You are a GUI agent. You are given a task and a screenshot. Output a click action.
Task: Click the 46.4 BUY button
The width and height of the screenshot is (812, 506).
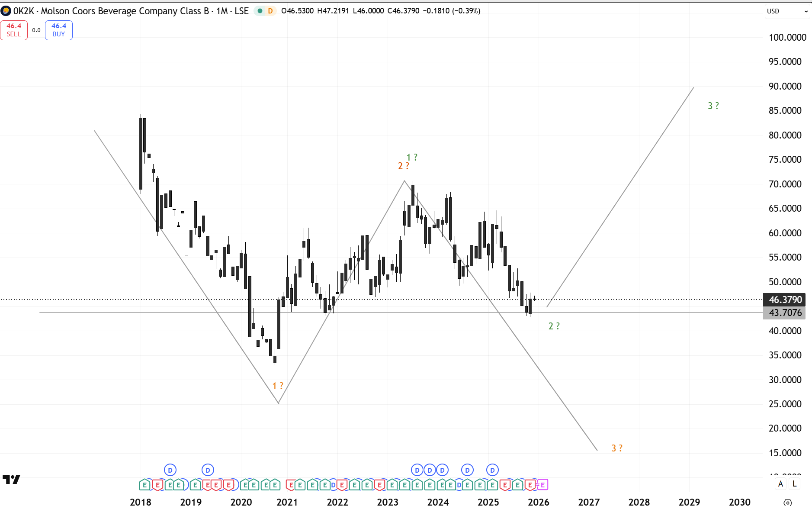tap(59, 30)
